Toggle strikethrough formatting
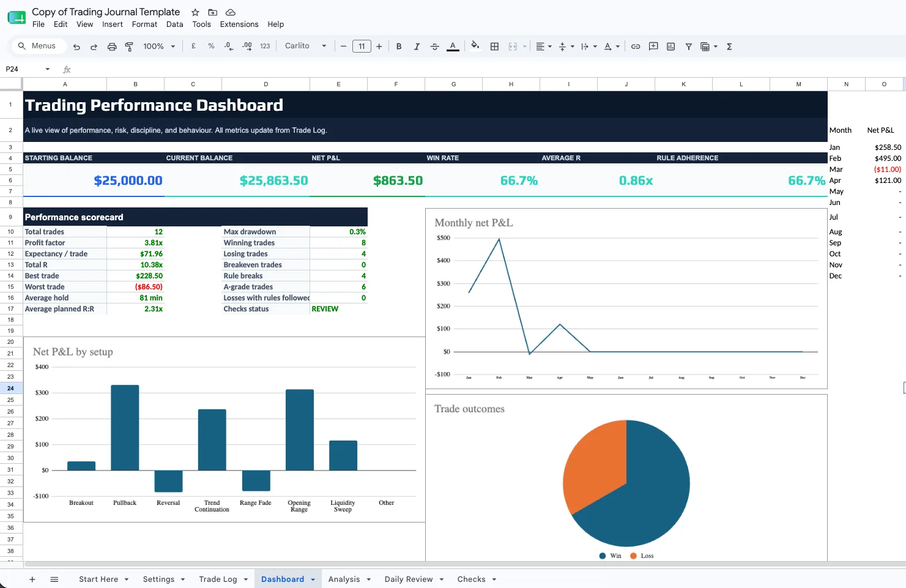This screenshot has width=906, height=588. click(435, 47)
